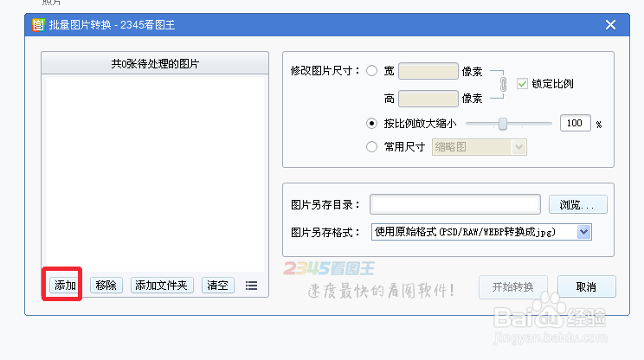This screenshot has width=644, height=360.
Task: Select the common size (常用尺寸) radio button
Action: 372,147
